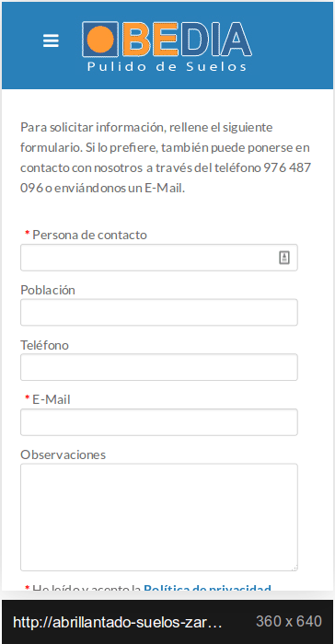
Task: Grab the Observaciones textarea resize handle
Action: coord(295,568)
